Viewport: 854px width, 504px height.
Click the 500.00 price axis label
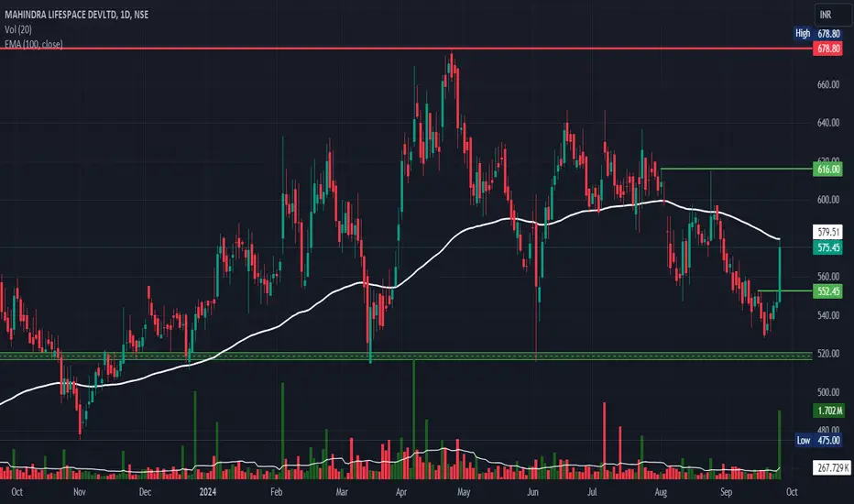click(828, 392)
